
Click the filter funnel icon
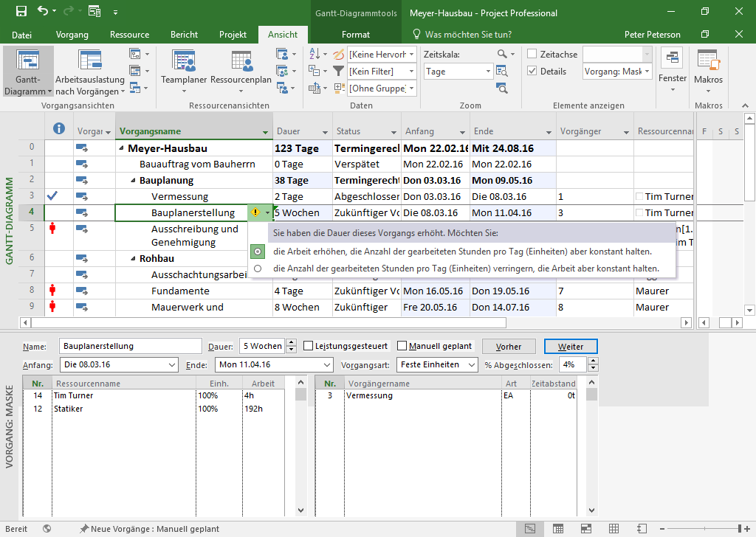[x=339, y=72]
